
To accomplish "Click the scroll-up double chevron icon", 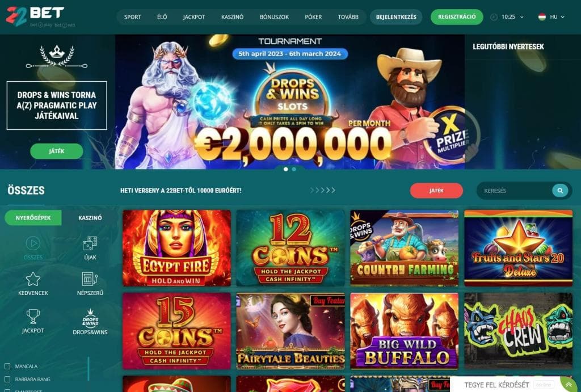I will click(569, 385).
